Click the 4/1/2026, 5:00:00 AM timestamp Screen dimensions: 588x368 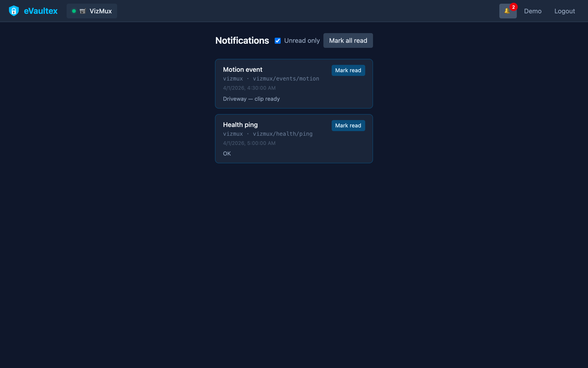(249, 143)
